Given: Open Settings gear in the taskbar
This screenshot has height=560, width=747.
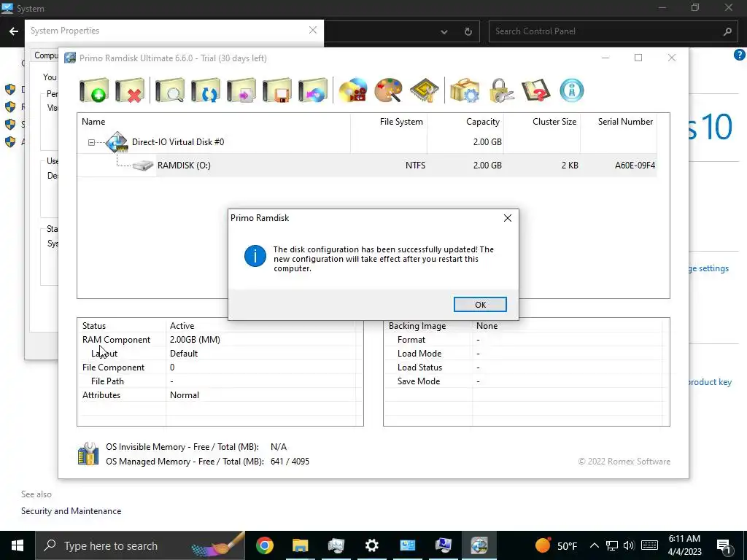Looking at the screenshot, I should point(371,545).
